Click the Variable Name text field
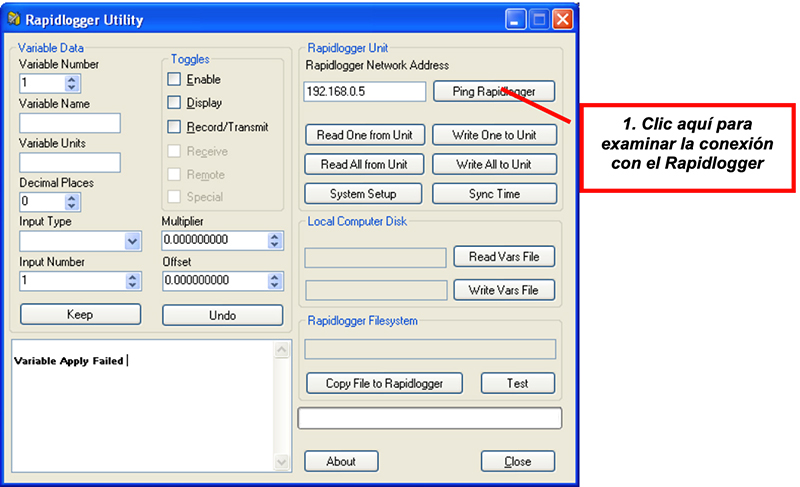Viewport: 800px width, 487px height. [x=70, y=123]
